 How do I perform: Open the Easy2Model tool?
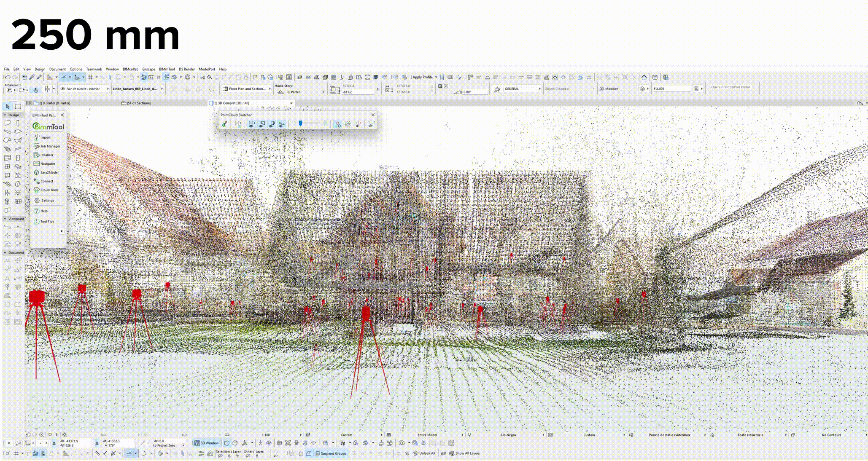coord(49,172)
